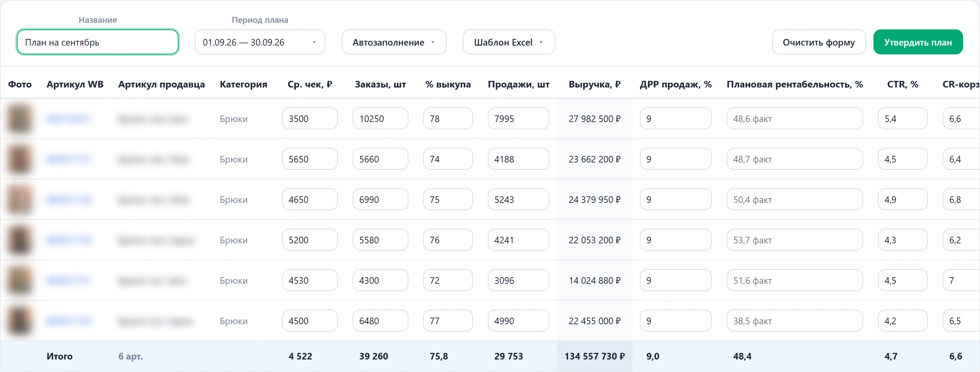980x372 pixels.
Task: Edit the sales field with value 7995
Action: point(519,119)
